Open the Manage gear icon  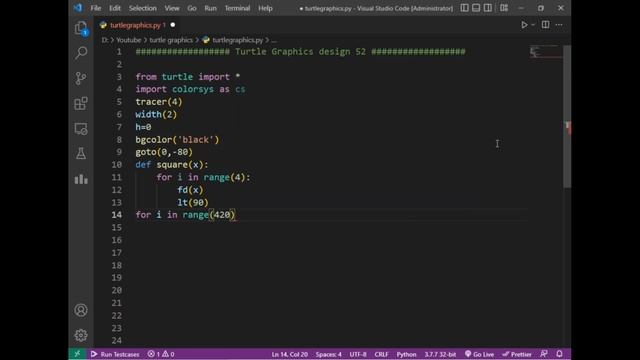point(81,335)
